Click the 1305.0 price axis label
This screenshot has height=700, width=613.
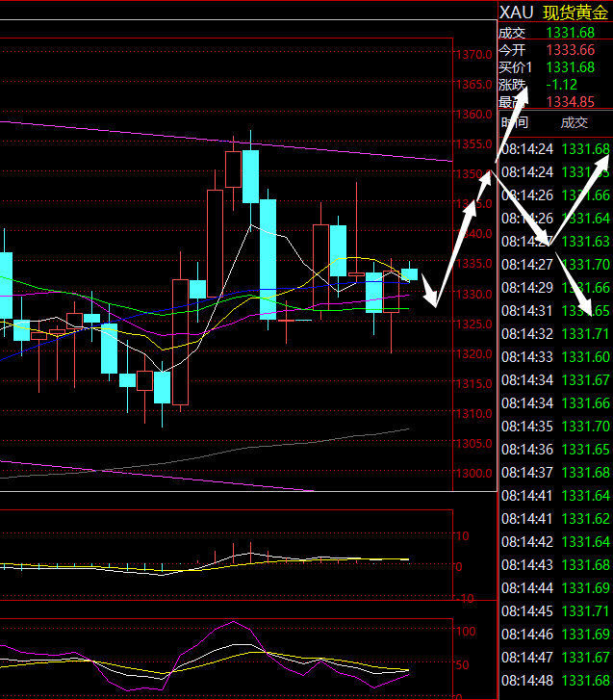474,443
